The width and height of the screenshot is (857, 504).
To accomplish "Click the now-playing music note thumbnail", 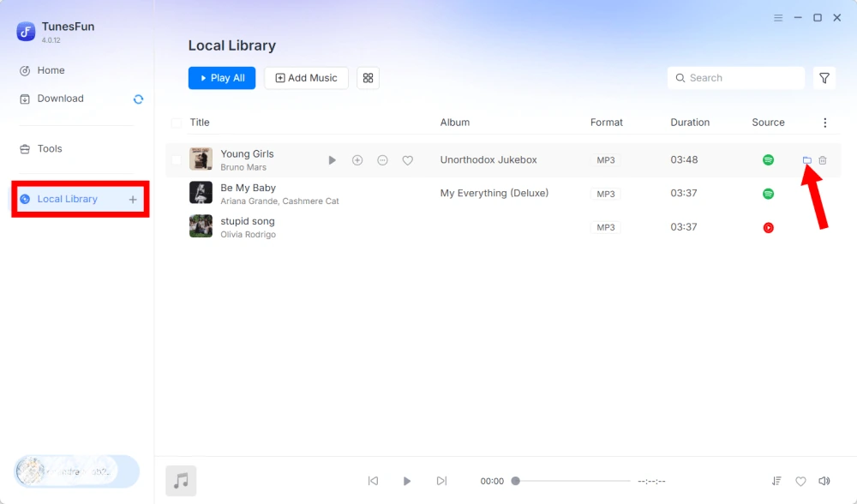I will pos(181,481).
